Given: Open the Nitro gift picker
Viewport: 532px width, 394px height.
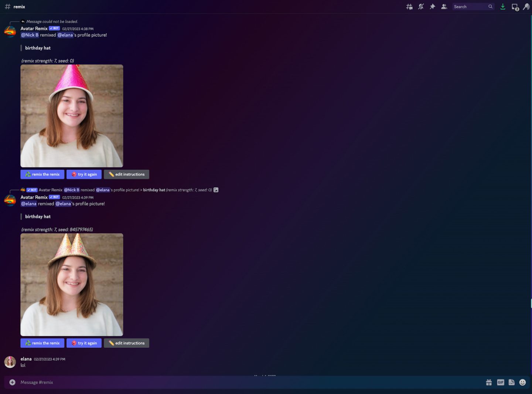Looking at the screenshot, I should click(x=489, y=382).
